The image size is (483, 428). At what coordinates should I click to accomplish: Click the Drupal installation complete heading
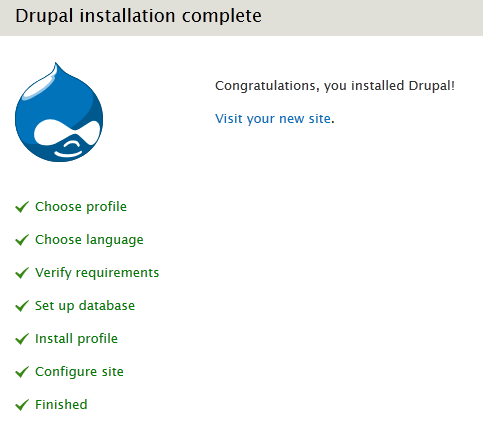tap(138, 16)
